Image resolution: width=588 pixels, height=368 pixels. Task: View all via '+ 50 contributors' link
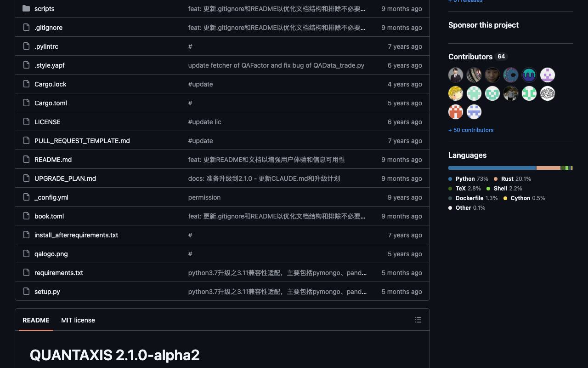pos(471,130)
